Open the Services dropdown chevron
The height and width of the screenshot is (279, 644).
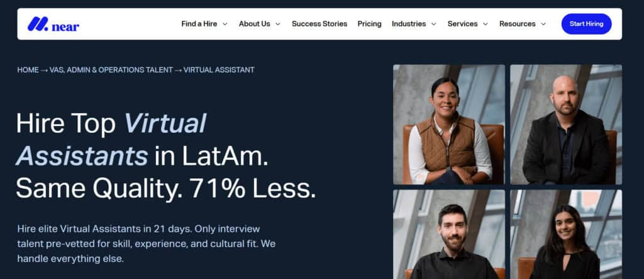click(x=485, y=24)
